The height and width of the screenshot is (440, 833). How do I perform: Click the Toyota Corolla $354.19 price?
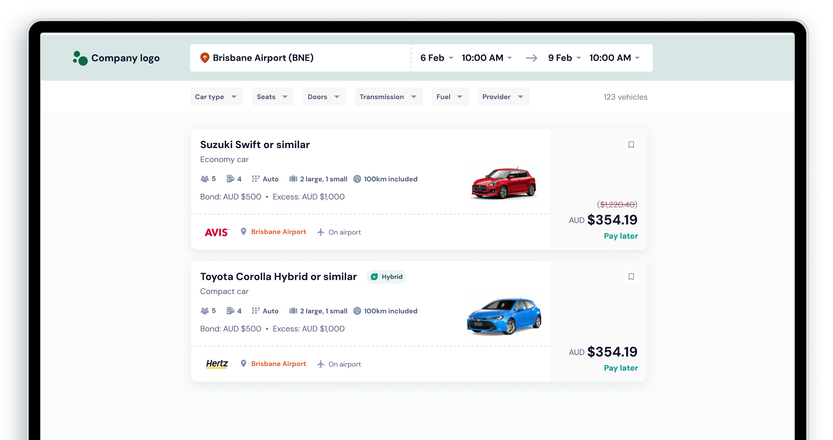(x=612, y=352)
